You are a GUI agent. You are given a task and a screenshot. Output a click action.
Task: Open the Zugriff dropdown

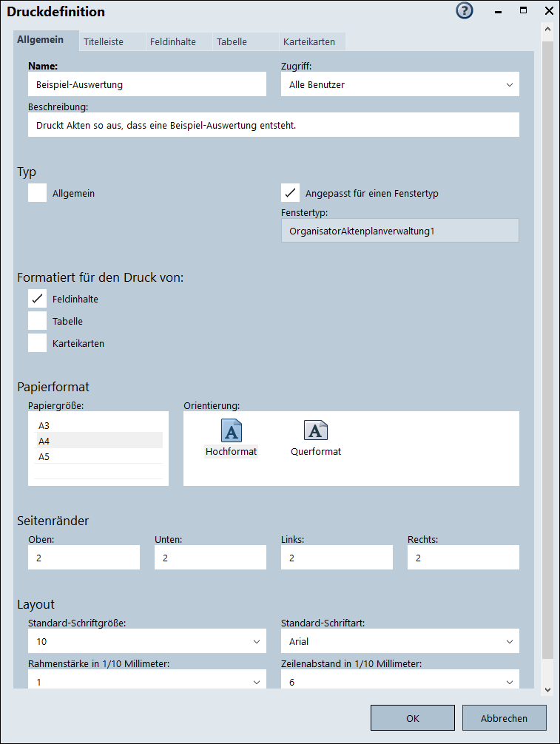[x=399, y=84]
